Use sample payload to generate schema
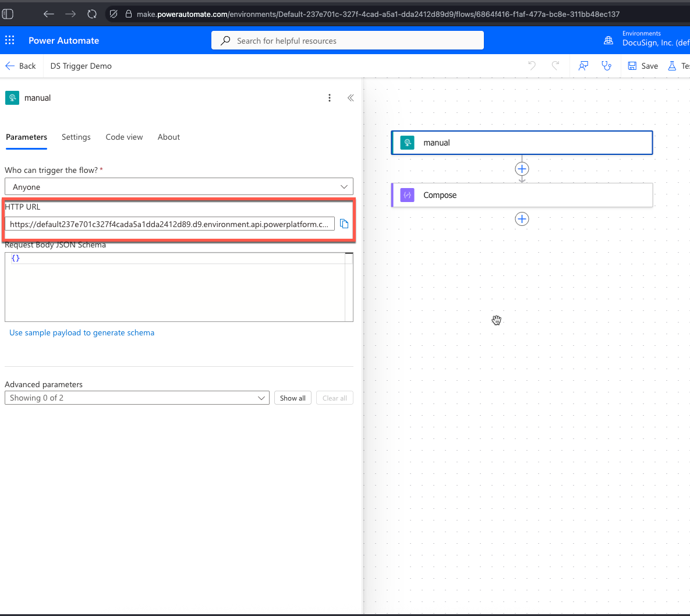This screenshot has width=690, height=616. pyautogui.click(x=82, y=332)
